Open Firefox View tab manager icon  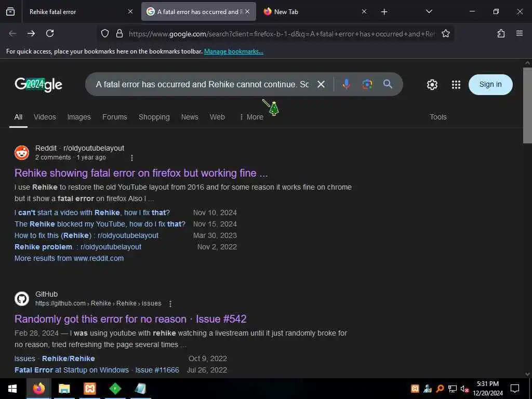10,11
